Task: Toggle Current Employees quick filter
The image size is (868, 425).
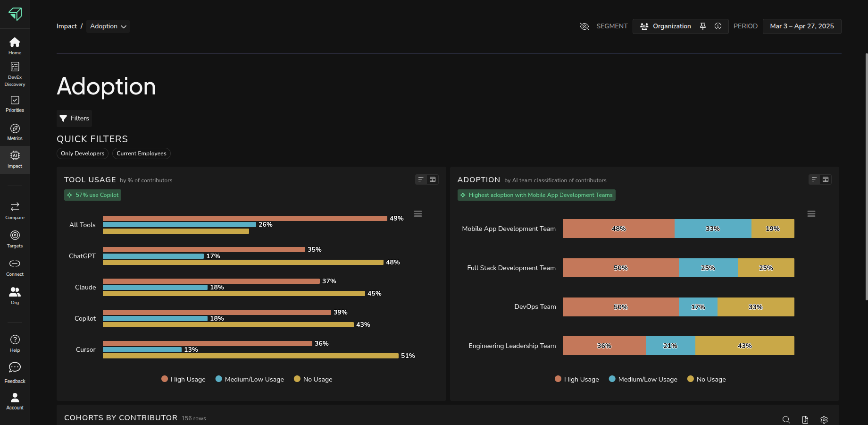Action: click(x=142, y=153)
